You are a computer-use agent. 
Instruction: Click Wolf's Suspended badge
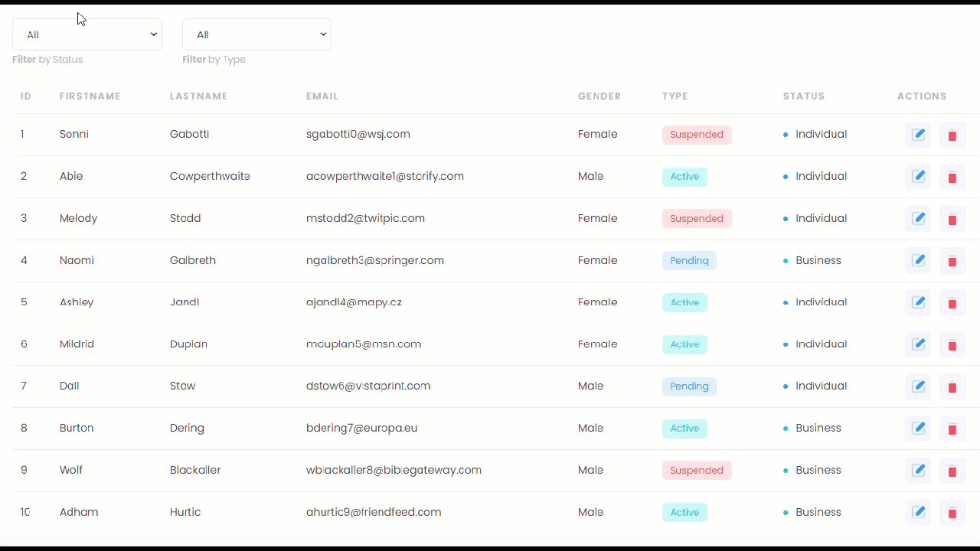pos(697,471)
